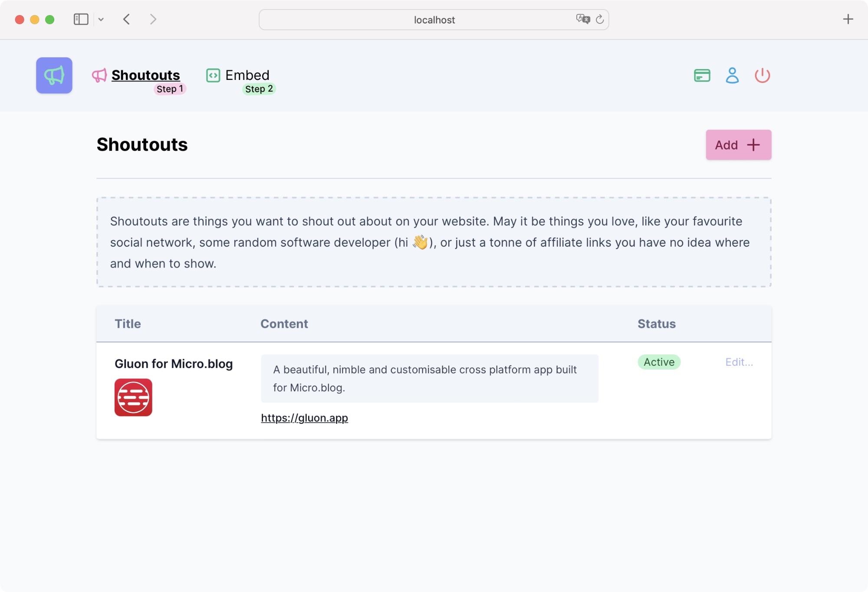Click the Shoutouts title input field area
868x592 pixels.
(174, 363)
